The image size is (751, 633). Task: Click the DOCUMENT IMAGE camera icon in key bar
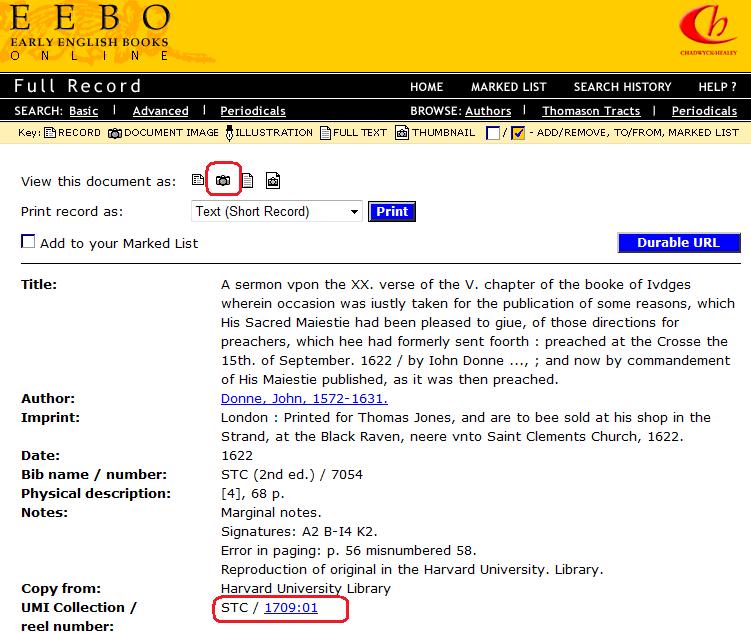115,133
